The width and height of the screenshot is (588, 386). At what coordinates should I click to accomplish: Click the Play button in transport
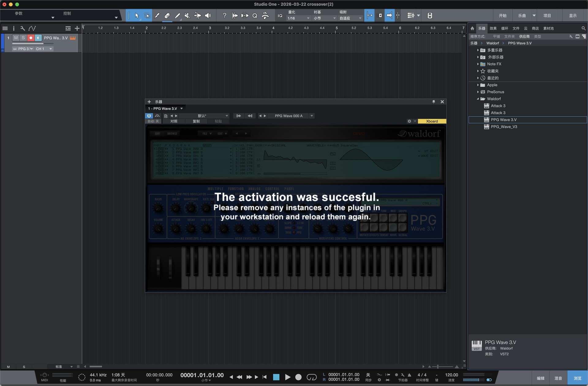[x=288, y=377]
